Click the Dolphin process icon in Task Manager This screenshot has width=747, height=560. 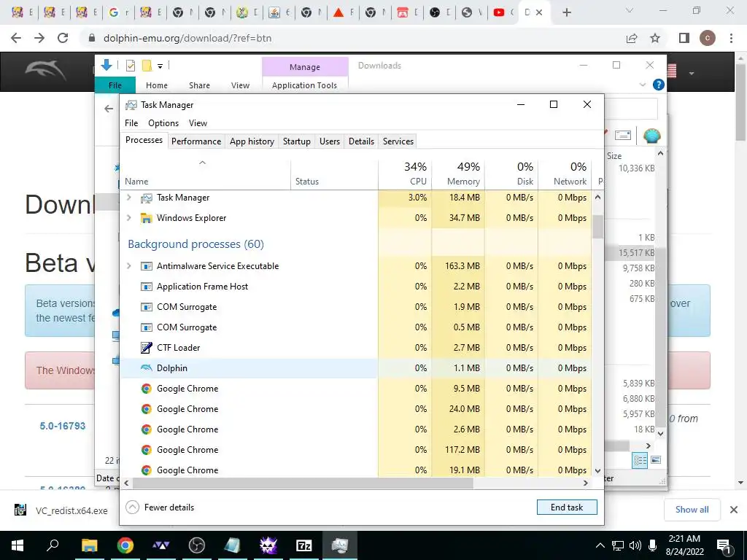coord(146,368)
